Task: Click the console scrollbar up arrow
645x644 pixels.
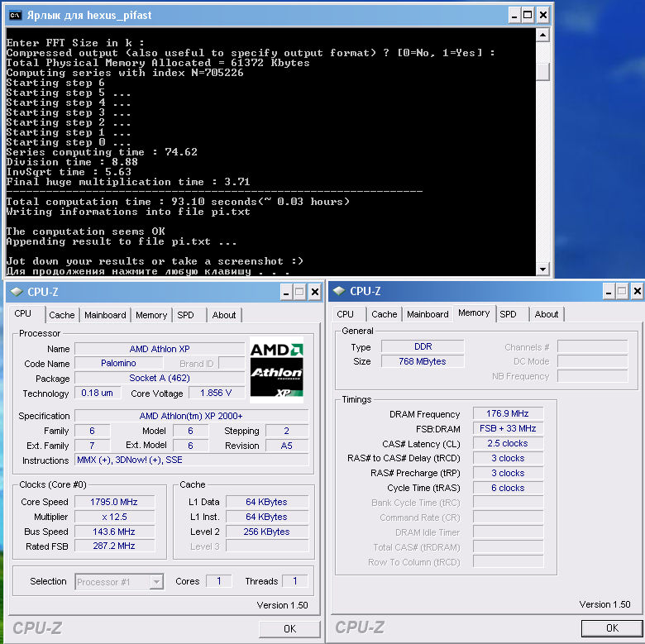Action: pyautogui.click(x=543, y=36)
